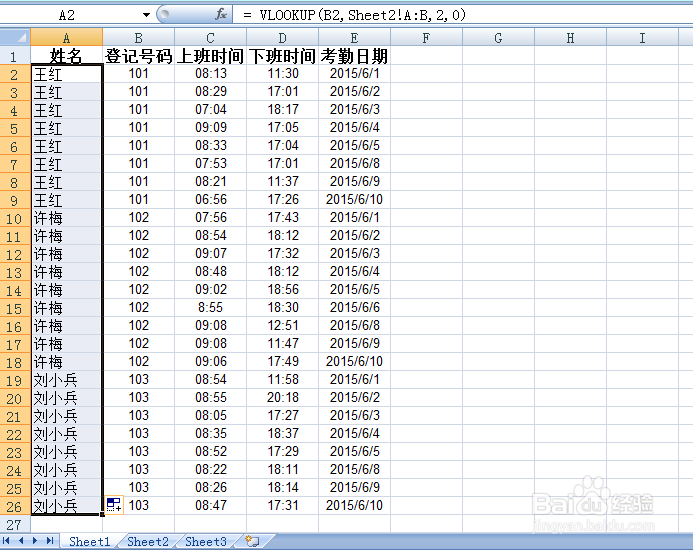This screenshot has height=550, width=693.
Task: Select row 19 header
Action: pyautogui.click(x=15, y=380)
